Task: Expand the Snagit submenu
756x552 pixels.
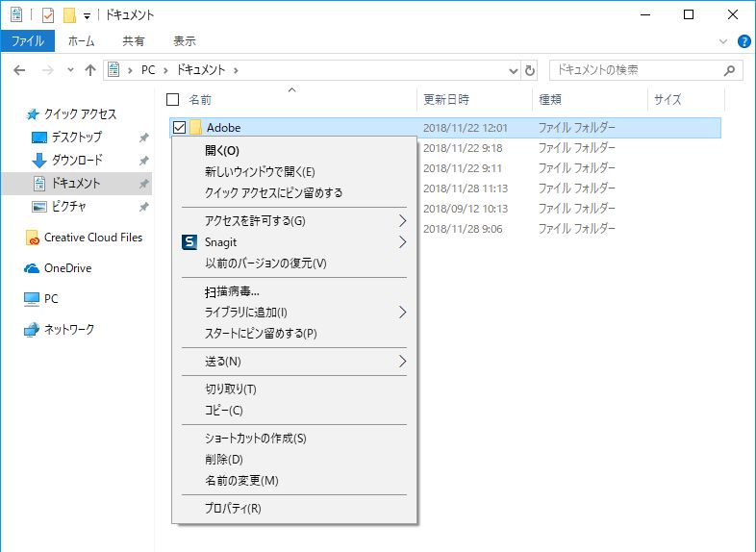Action: [x=294, y=242]
